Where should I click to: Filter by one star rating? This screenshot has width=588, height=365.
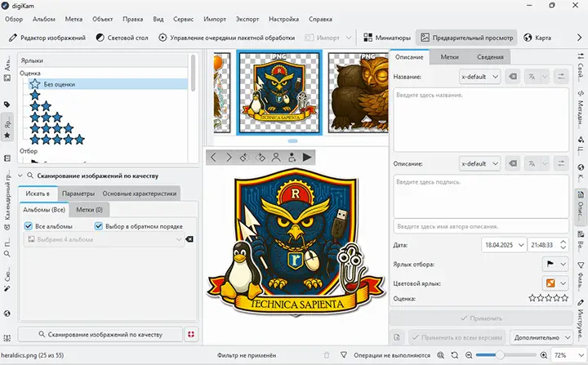tap(35, 95)
